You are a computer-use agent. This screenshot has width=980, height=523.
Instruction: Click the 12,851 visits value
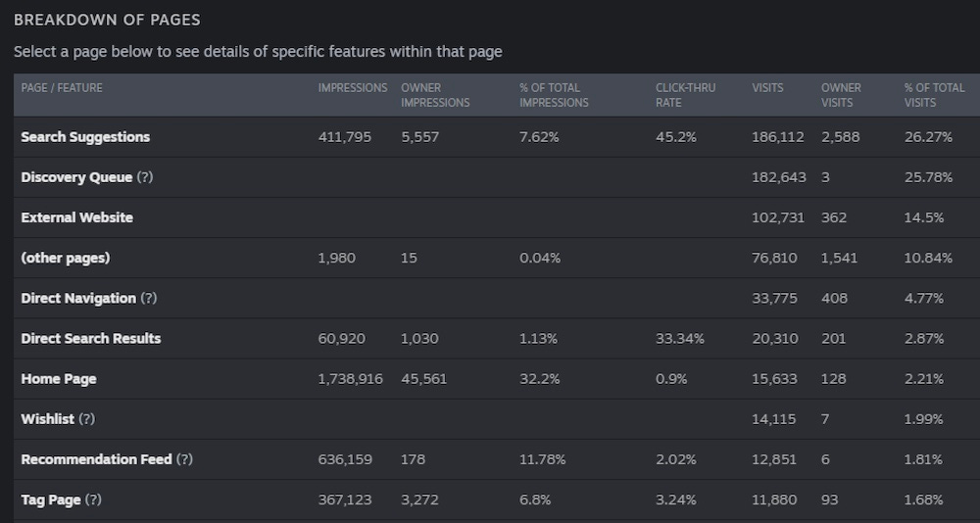[x=774, y=459]
